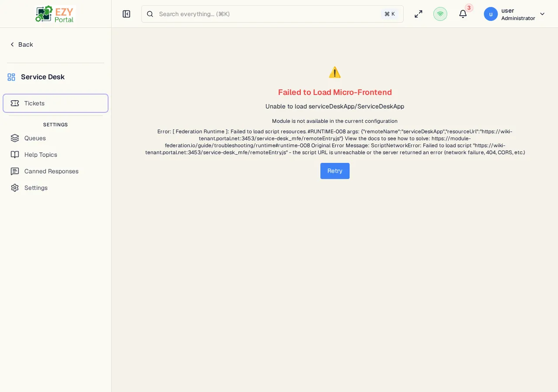This screenshot has height=392, width=558.
Task: Click the search magnifier icon
Action: [150, 14]
